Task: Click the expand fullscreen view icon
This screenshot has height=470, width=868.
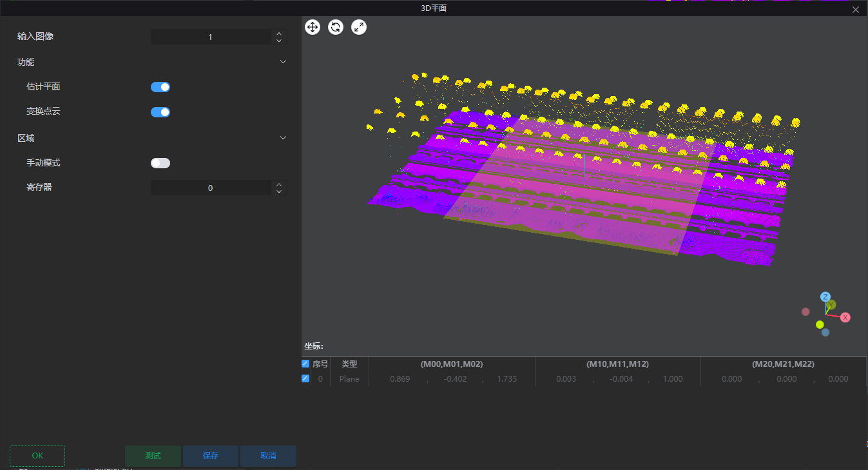Action: click(359, 27)
